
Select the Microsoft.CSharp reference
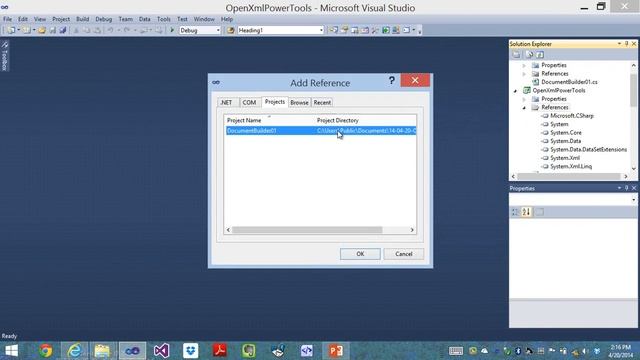click(x=572, y=116)
